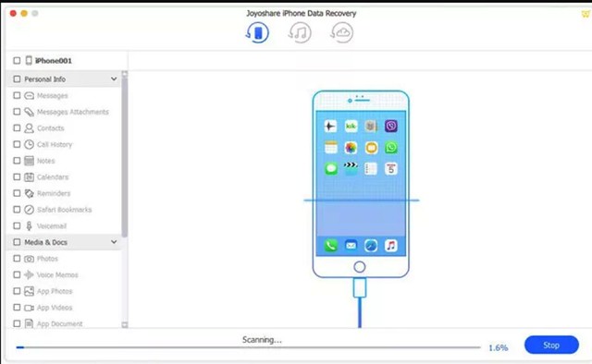The height and width of the screenshot is (364, 592).
Task: Switch to the Recover from iCloud icon
Action: pos(341,32)
